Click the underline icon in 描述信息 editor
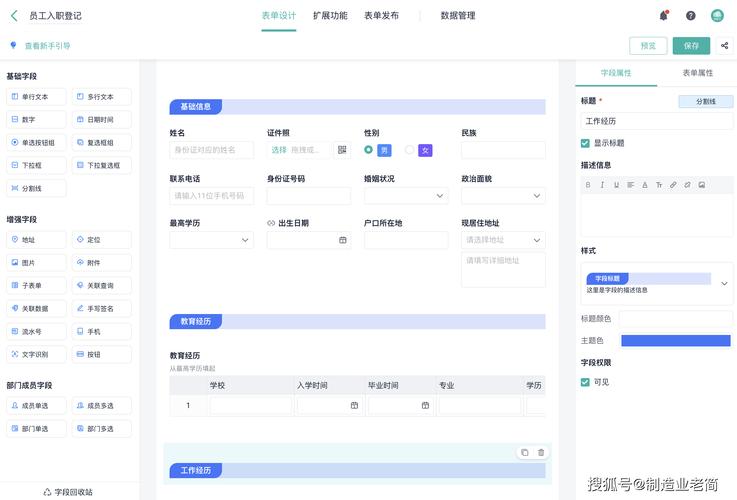737x500 pixels. pos(616,185)
